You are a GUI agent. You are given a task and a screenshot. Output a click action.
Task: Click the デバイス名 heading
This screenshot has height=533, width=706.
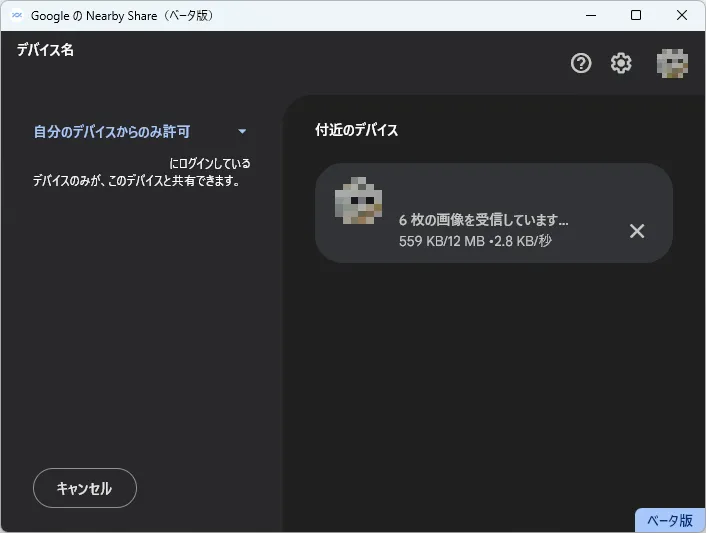click(x=45, y=50)
